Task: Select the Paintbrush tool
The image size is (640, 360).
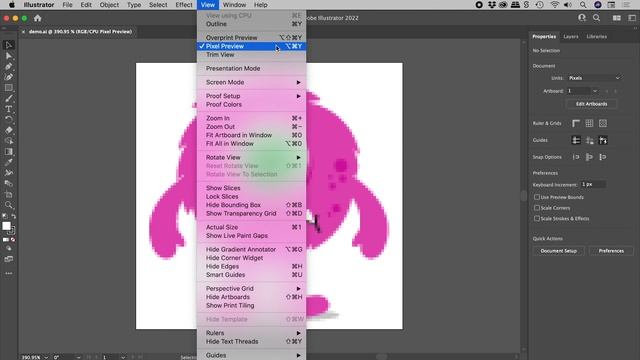Action: [x=9, y=98]
